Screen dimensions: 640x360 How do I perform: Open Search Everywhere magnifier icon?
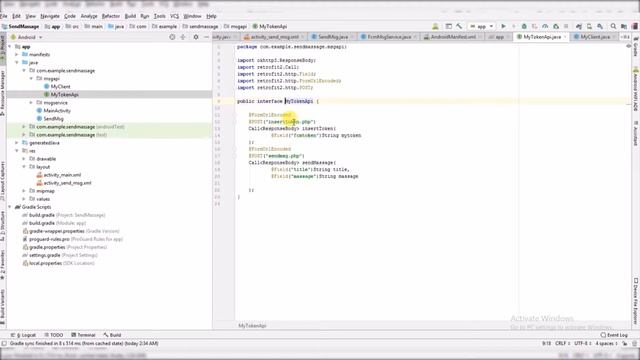[x=613, y=26]
